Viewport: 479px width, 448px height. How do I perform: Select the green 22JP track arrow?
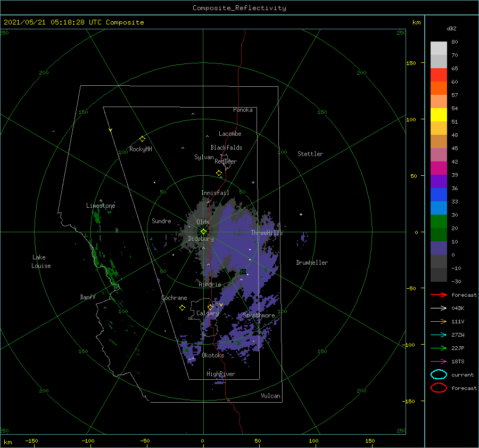coord(439,348)
